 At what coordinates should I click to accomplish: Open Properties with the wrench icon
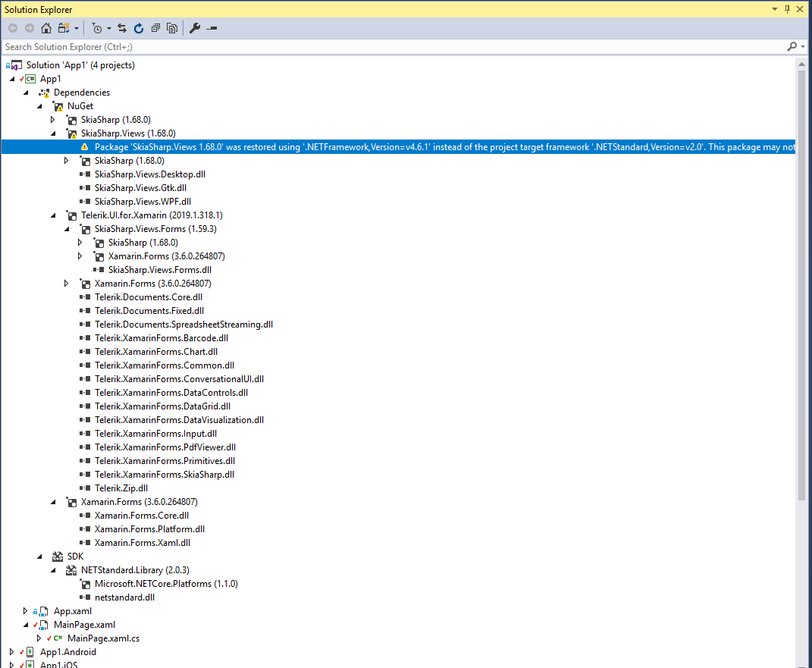point(195,29)
